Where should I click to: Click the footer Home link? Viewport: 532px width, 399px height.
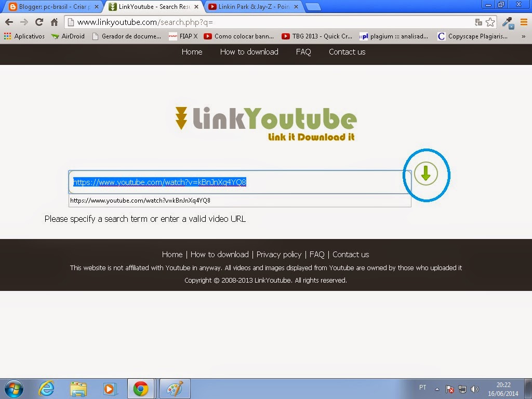click(172, 255)
